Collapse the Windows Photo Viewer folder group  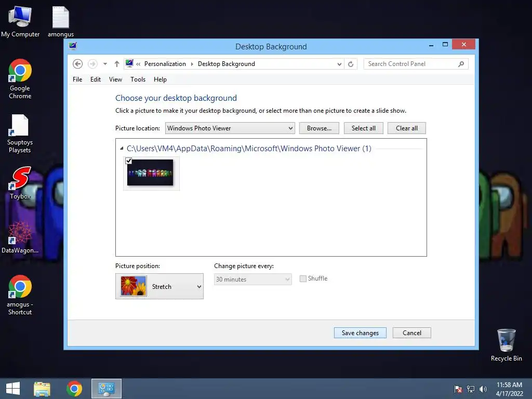coord(122,148)
